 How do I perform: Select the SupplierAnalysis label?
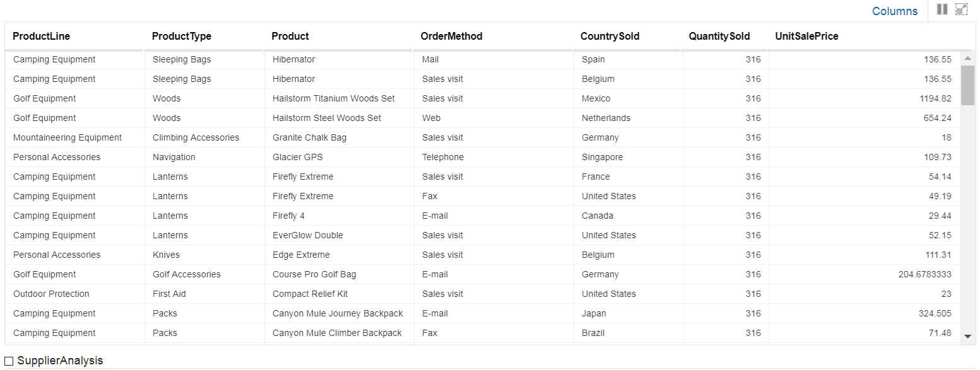[61, 361]
